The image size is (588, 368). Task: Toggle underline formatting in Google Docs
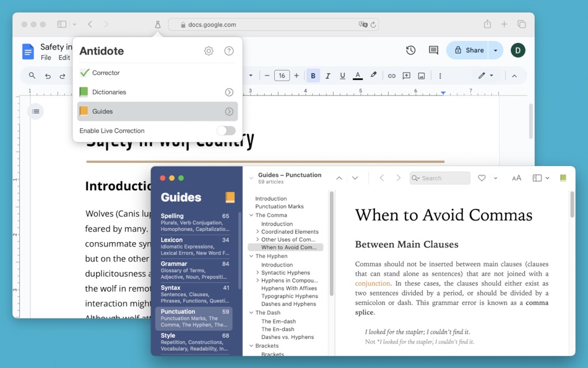tap(342, 76)
